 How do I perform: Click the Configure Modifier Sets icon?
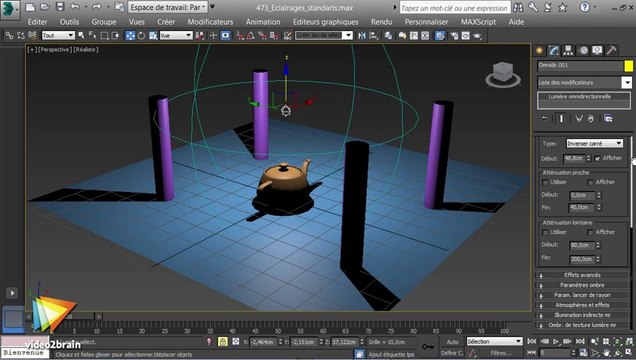coord(608,118)
